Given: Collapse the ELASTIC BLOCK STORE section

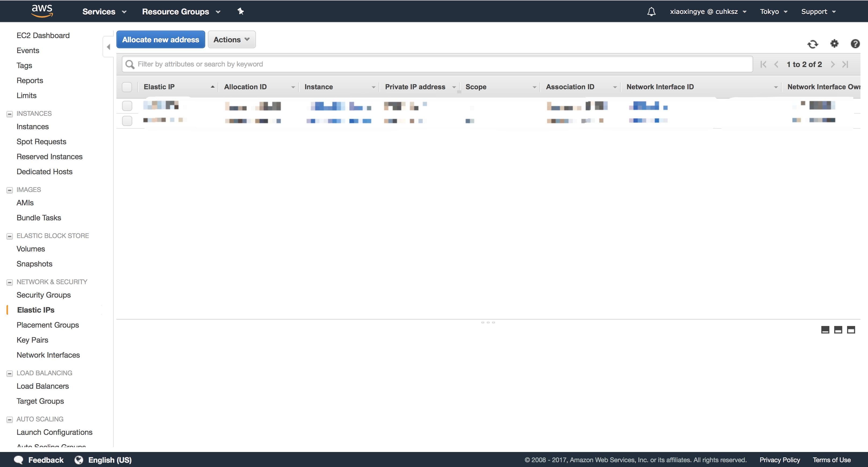Looking at the screenshot, I should [x=9, y=236].
